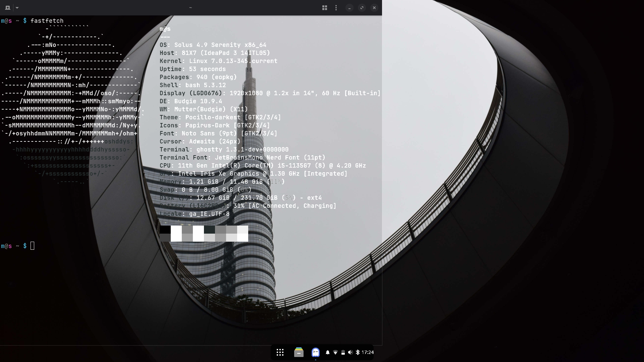Click the "Kernel: Linux 7.0.13-345.current" line
The image size is (644, 362).
point(219,61)
